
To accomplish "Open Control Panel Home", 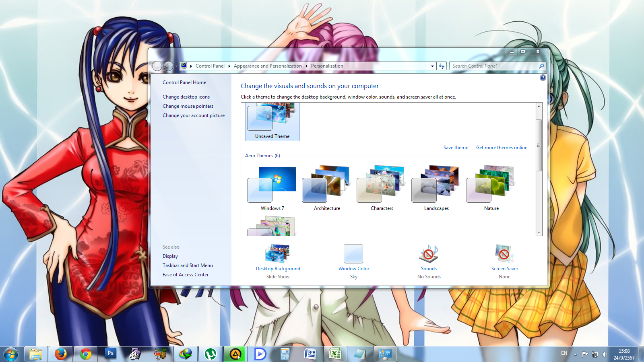I will click(x=184, y=82).
